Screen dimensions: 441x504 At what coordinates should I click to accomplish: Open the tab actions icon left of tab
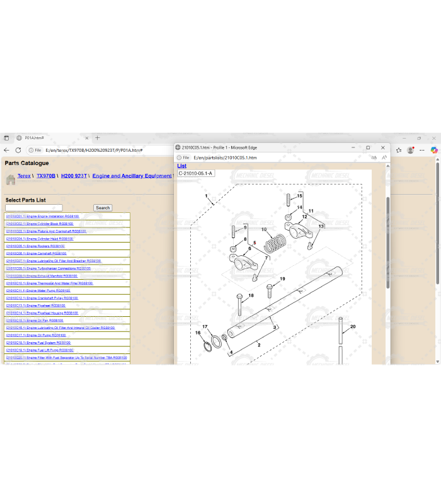[6, 137]
